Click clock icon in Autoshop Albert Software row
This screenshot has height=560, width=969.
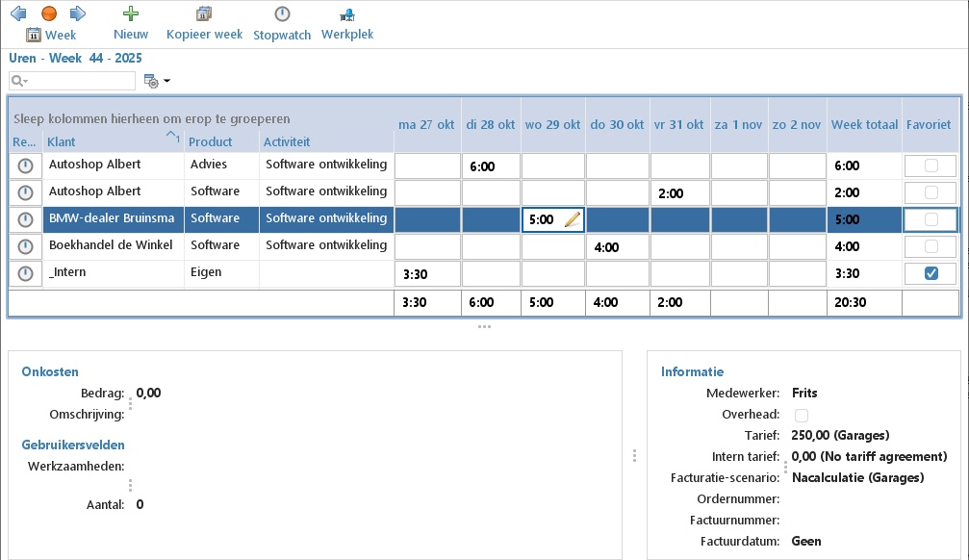(25, 192)
